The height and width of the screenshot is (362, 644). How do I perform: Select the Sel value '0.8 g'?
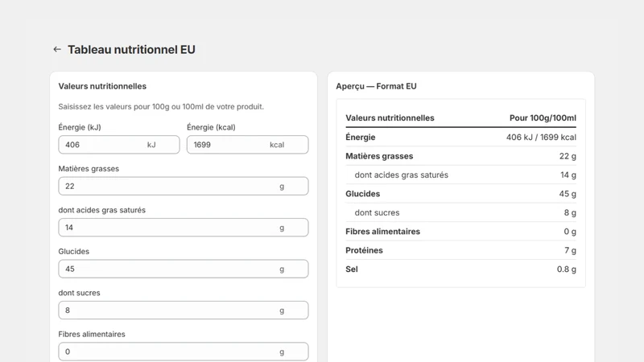[567, 269]
